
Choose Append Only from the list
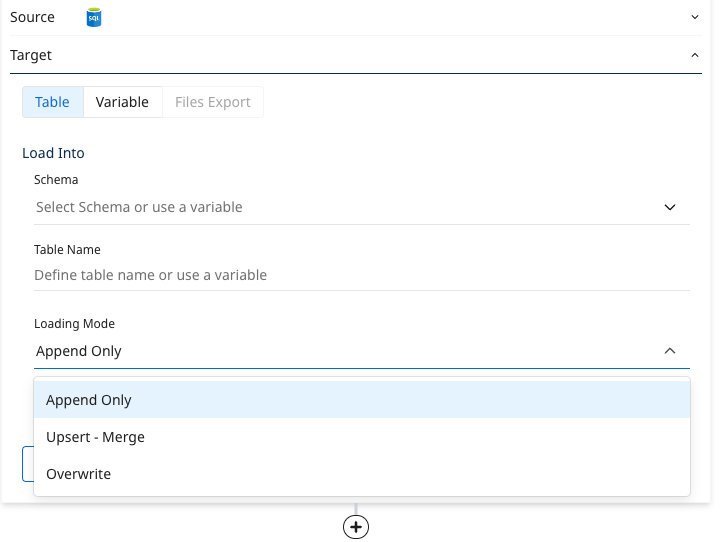(89, 400)
